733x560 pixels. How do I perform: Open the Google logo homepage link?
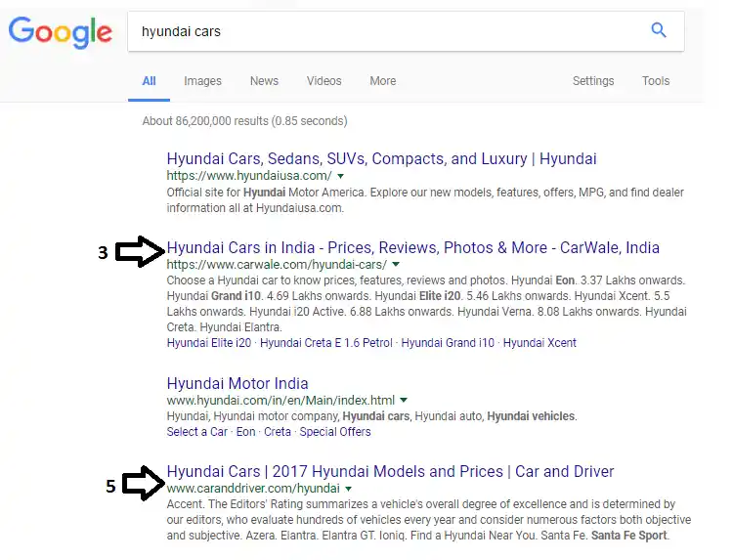[x=61, y=32]
